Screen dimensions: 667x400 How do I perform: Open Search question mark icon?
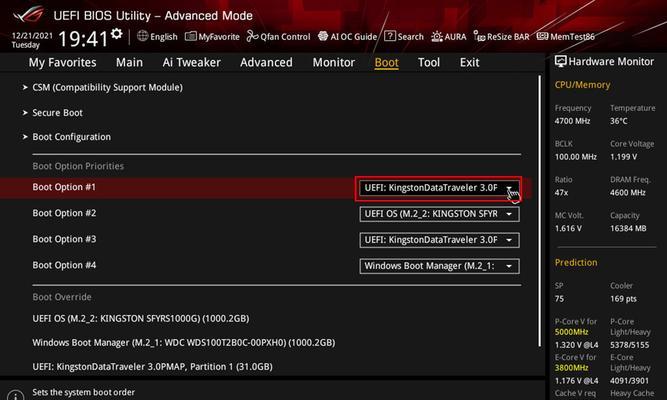pos(390,36)
